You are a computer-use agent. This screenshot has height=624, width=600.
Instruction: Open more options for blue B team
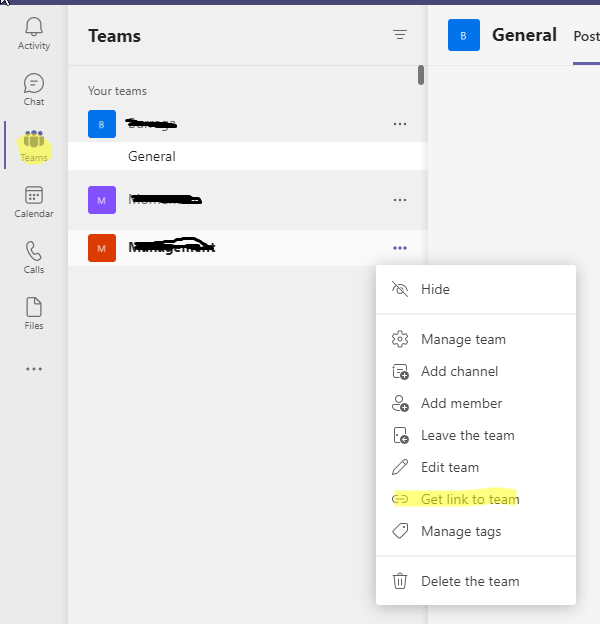(400, 124)
